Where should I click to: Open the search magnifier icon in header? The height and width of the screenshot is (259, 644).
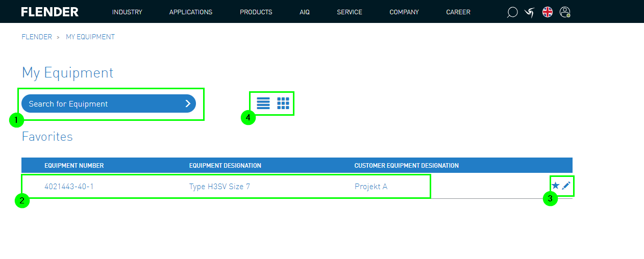coord(512,12)
